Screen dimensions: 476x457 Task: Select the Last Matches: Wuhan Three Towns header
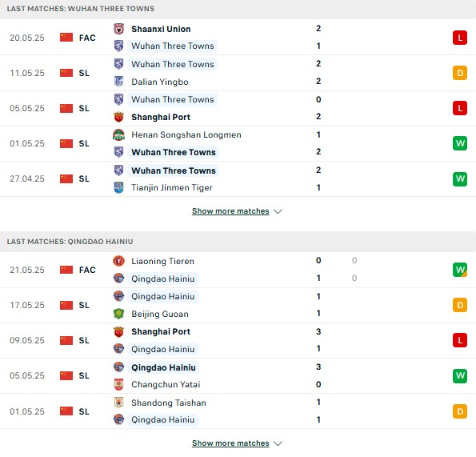81,9
